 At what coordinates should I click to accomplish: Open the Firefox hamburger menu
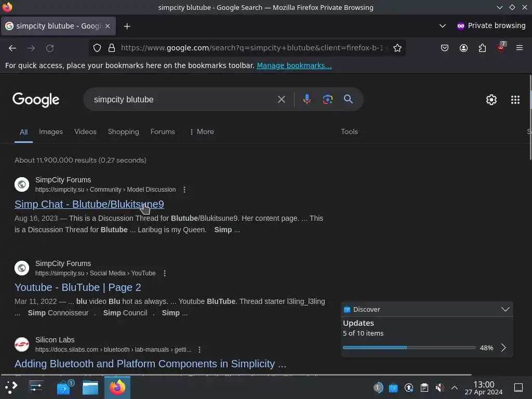point(520,48)
